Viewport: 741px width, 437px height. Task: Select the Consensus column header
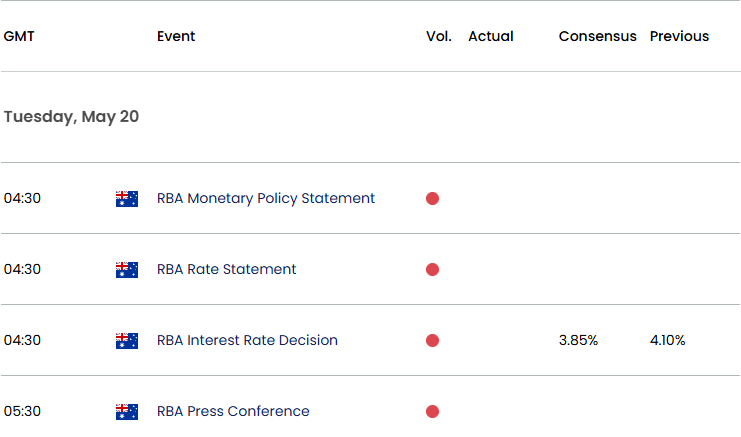[x=597, y=36]
